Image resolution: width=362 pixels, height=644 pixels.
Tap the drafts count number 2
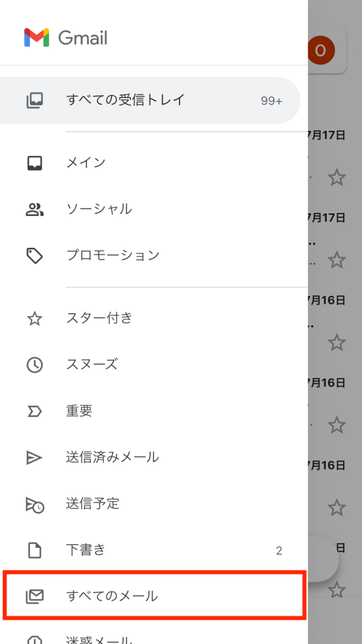click(279, 551)
